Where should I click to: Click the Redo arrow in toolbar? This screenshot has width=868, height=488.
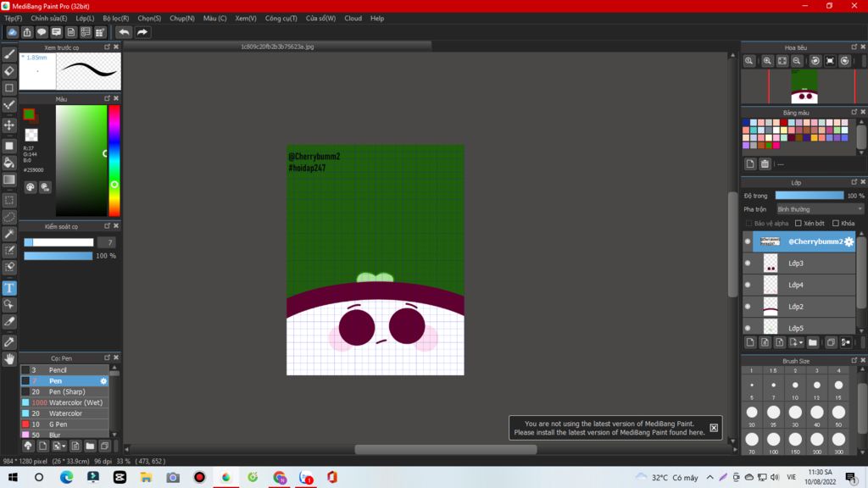(x=142, y=32)
